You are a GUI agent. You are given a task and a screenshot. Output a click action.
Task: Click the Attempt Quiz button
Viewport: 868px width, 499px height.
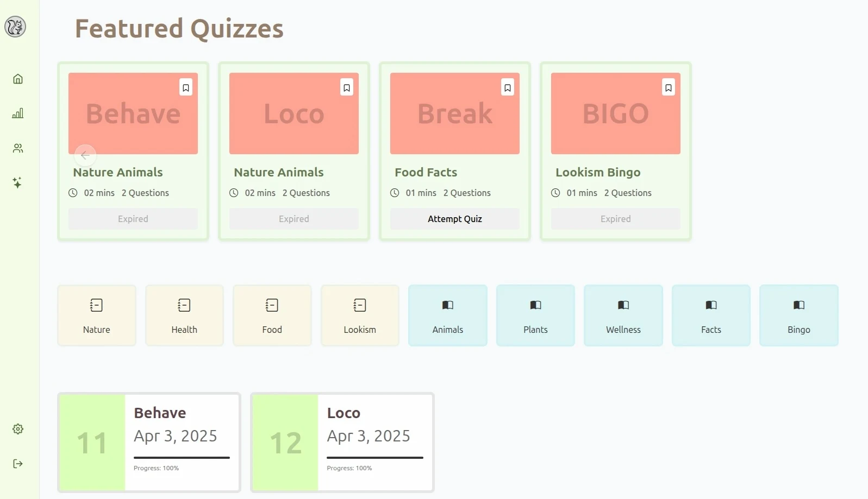click(x=455, y=219)
